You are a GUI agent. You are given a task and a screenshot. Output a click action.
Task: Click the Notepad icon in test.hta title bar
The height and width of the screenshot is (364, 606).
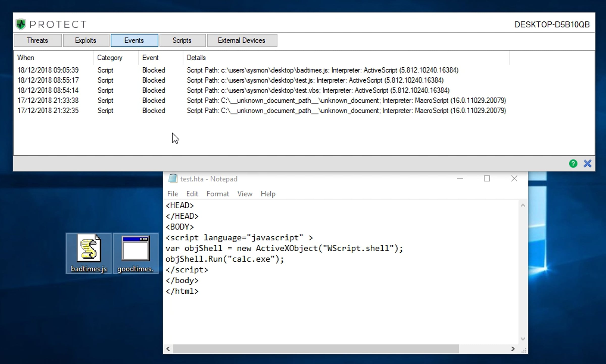[x=173, y=179]
